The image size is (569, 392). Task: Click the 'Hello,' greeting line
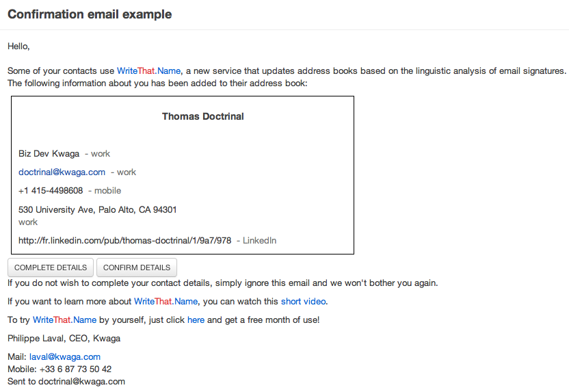18,47
